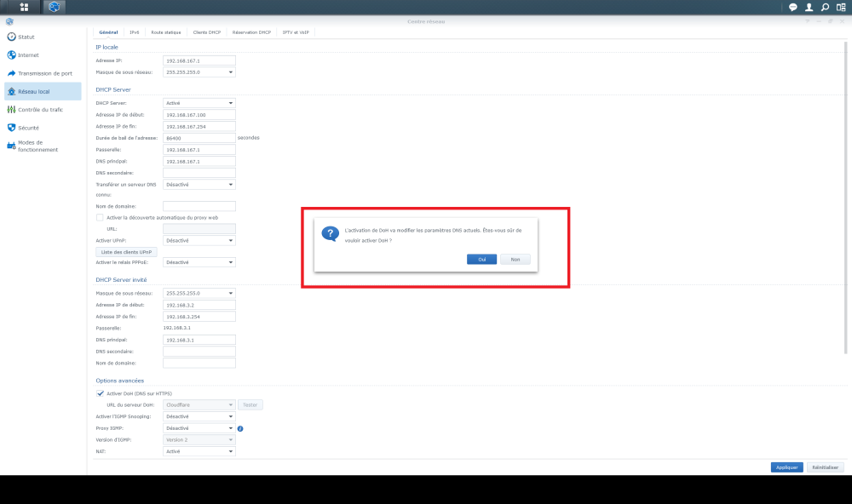Switch to the Clients DHCP tab
Viewport: 852px width, 504px height.
point(207,32)
